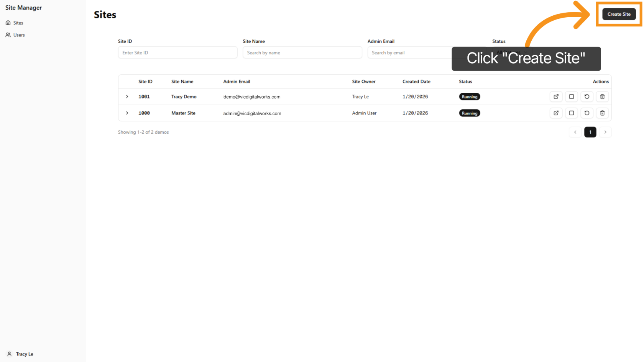Image resolution: width=644 pixels, height=362 pixels.
Task: Delete the Tracy Demo site
Action: tap(602, 97)
